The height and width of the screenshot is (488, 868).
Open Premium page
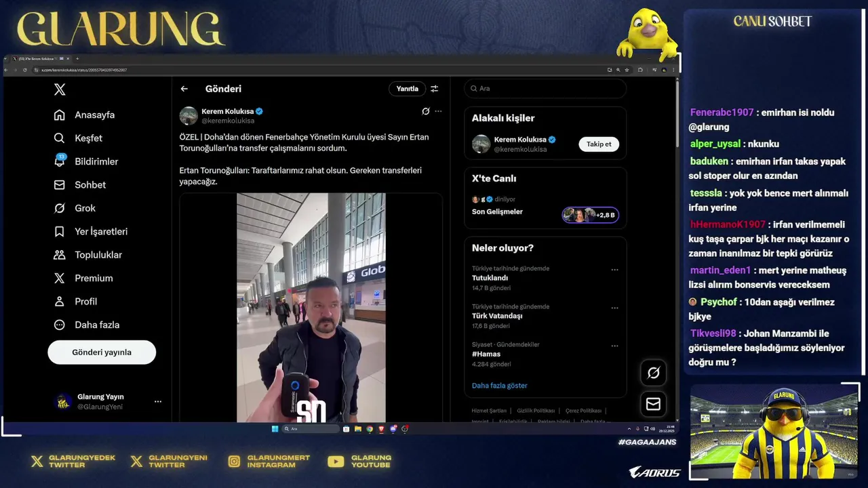pos(83,278)
